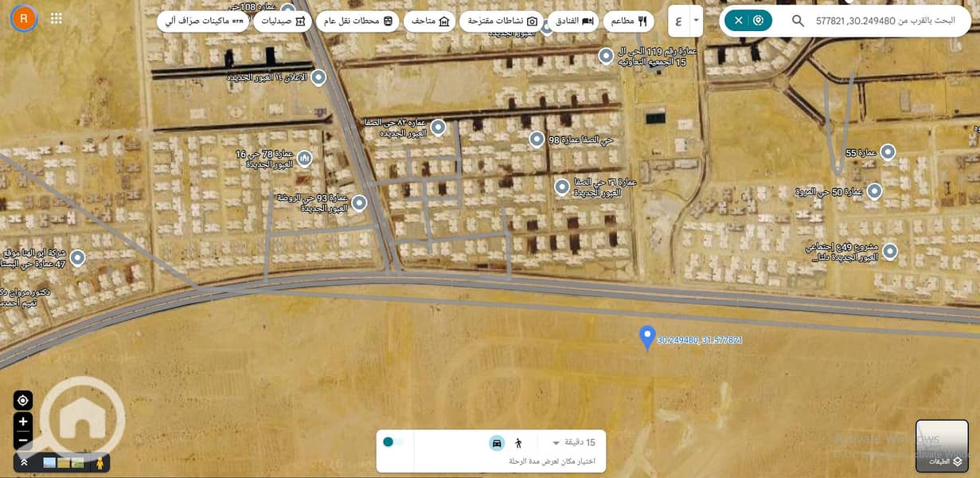Viewport: 980px width, 478px height.
Task: Open the account menu with the R avatar
Action: pos(24,18)
